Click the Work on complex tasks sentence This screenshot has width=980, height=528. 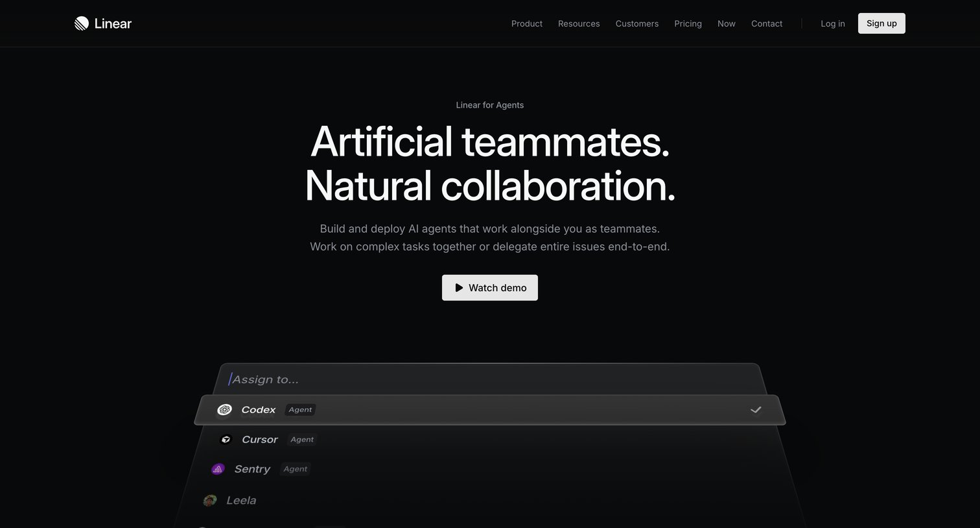pyautogui.click(x=490, y=246)
